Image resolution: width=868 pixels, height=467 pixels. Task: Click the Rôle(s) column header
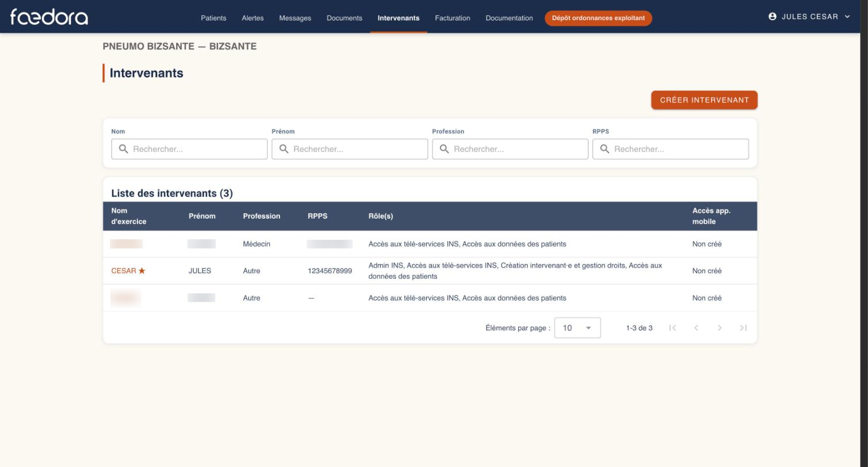click(x=381, y=216)
